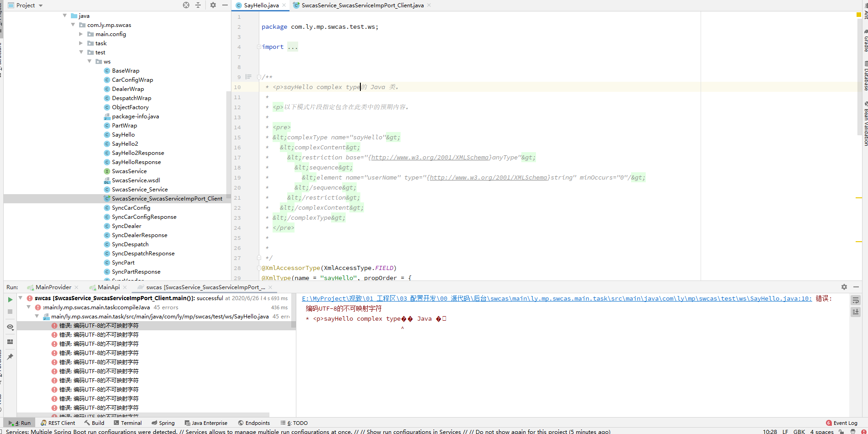Open Event Log tool window
Image resolution: width=868 pixels, height=434 pixels.
click(841, 423)
